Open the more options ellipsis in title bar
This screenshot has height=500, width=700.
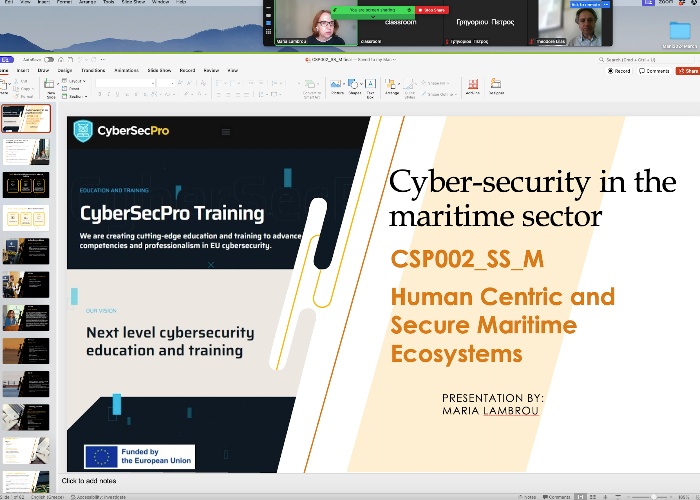pos(103,59)
